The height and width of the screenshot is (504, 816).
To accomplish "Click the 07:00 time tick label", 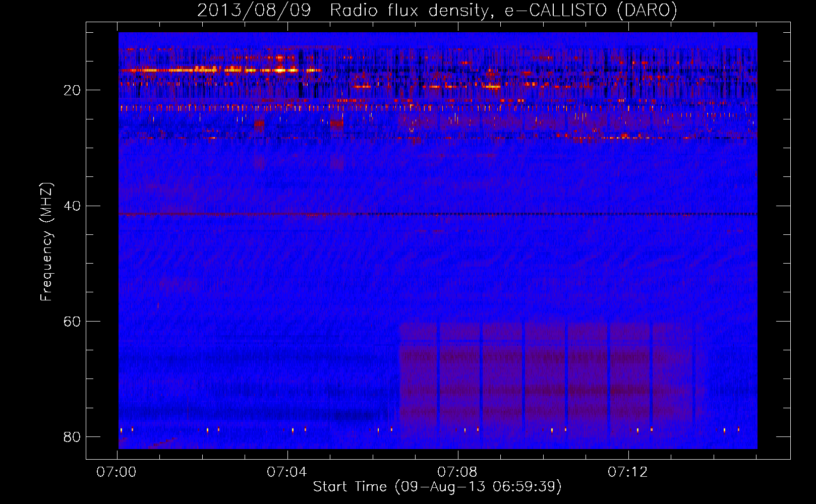I will (116, 472).
